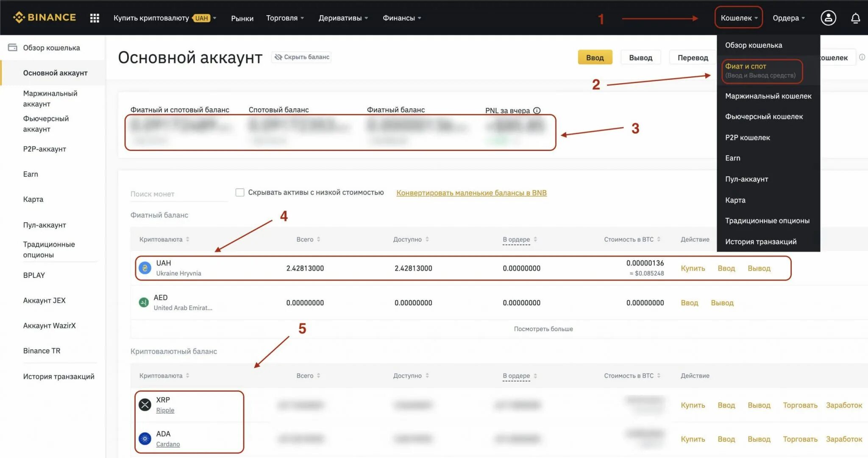868x458 pixels.
Task: Select Маржинальный кошелек menu item
Action: (768, 96)
